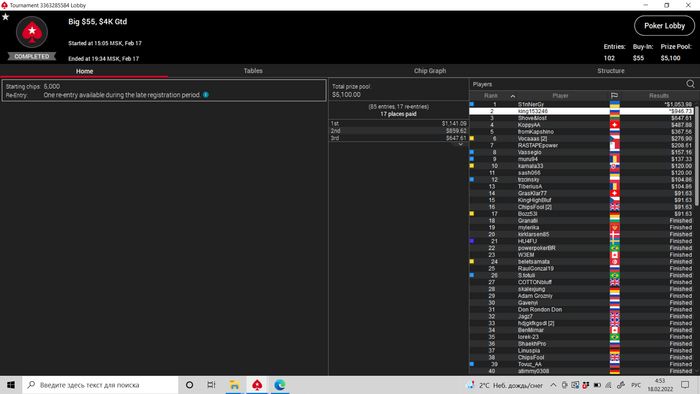Click the 1st place prize row
Image resolution: width=700 pixels, height=394 pixels.
[x=399, y=124]
